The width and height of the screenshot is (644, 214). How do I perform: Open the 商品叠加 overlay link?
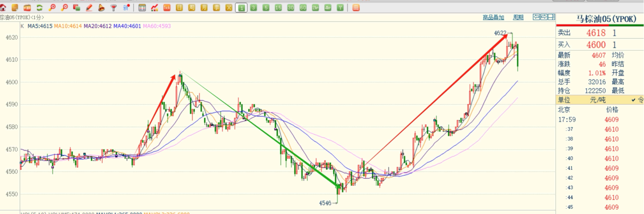coord(493,17)
